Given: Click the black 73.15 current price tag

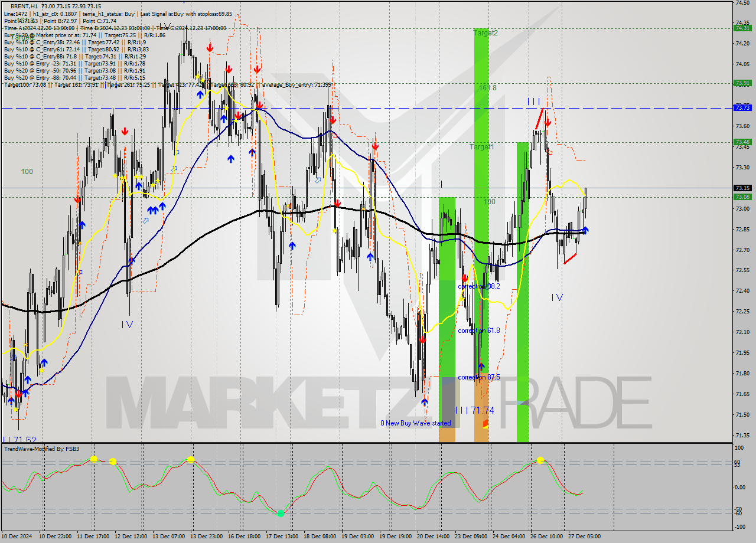Looking at the screenshot, I should [x=742, y=188].
